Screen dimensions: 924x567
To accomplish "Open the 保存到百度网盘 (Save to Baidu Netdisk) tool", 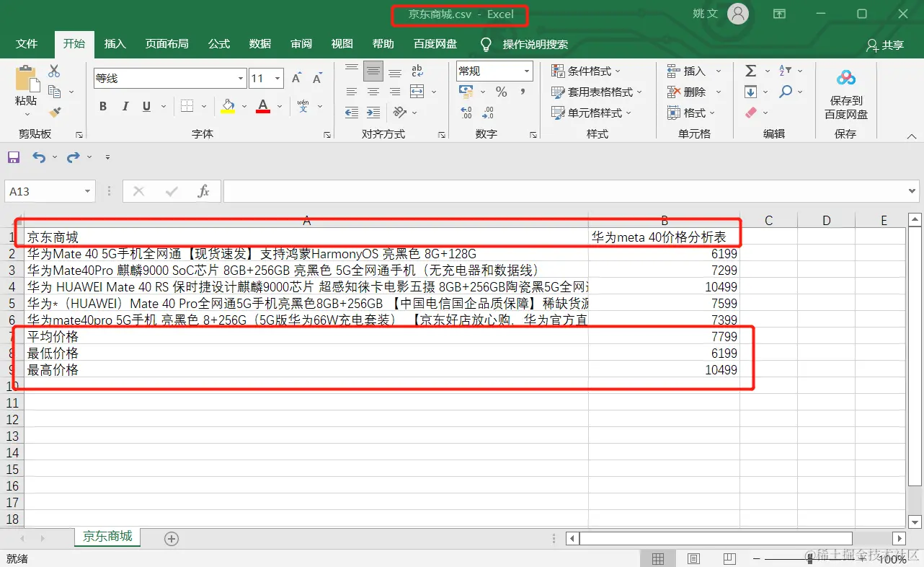I will (845, 90).
